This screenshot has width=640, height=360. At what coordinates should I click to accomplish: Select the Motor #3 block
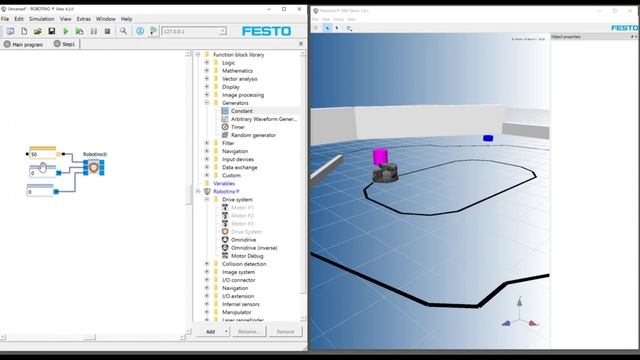(x=242, y=224)
